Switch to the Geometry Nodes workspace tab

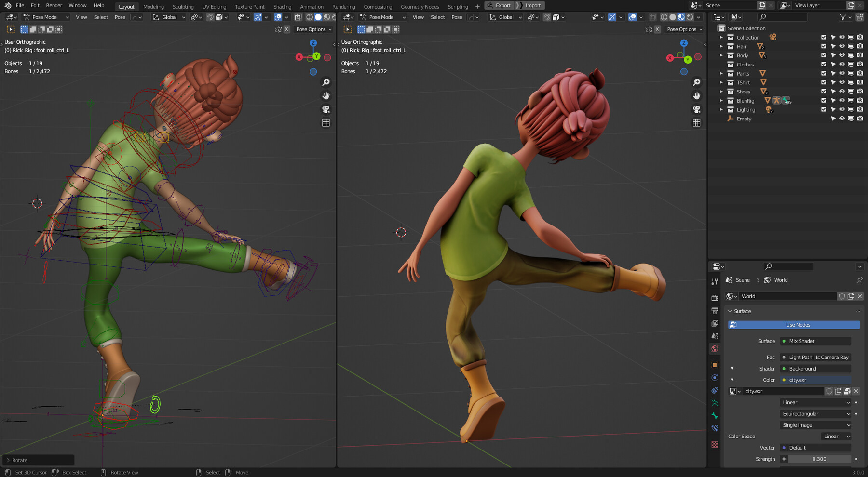[420, 7]
